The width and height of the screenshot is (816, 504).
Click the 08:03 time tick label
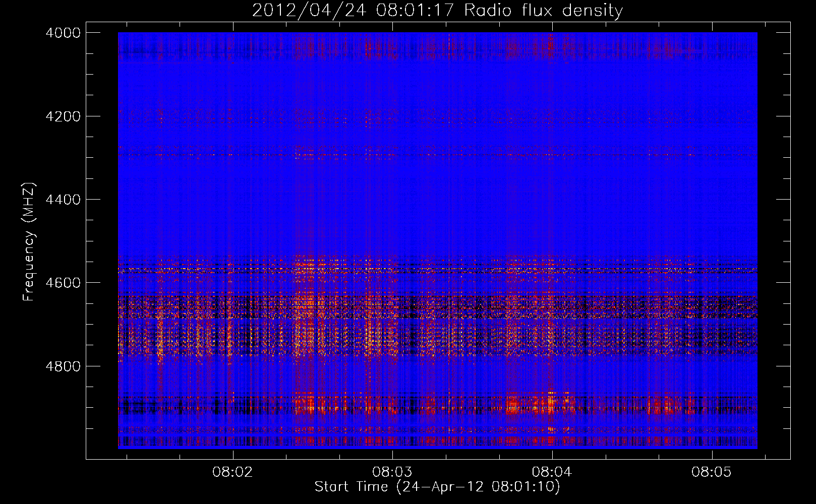392,472
